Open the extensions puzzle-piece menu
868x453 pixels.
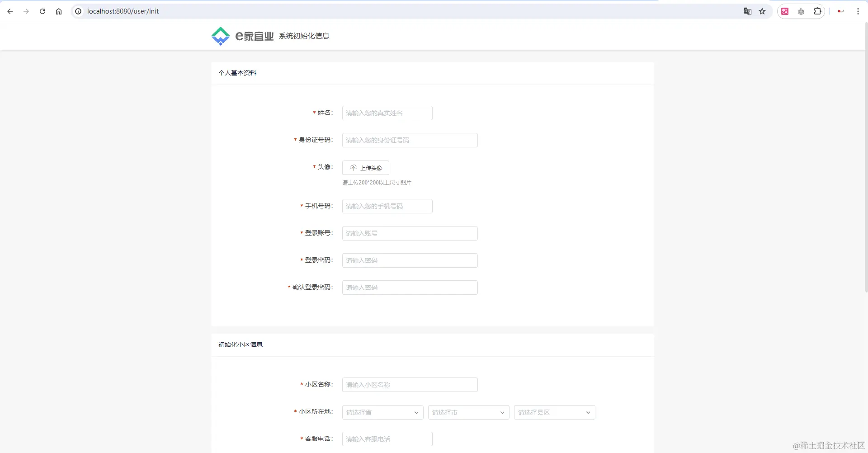click(817, 11)
